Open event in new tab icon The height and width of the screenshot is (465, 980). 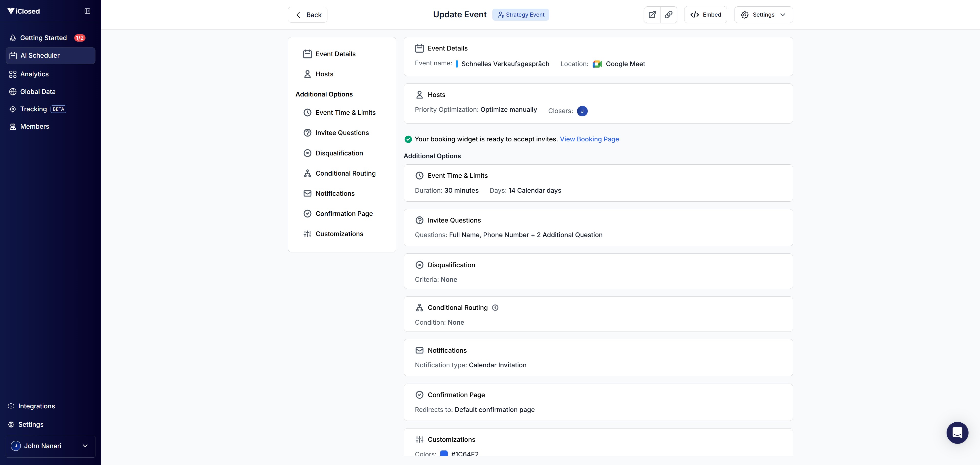tap(652, 15)
